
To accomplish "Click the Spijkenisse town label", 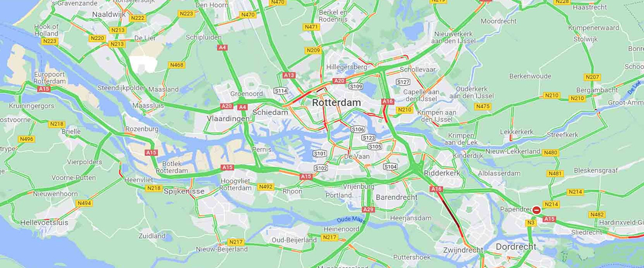I will tap(184, 191).
